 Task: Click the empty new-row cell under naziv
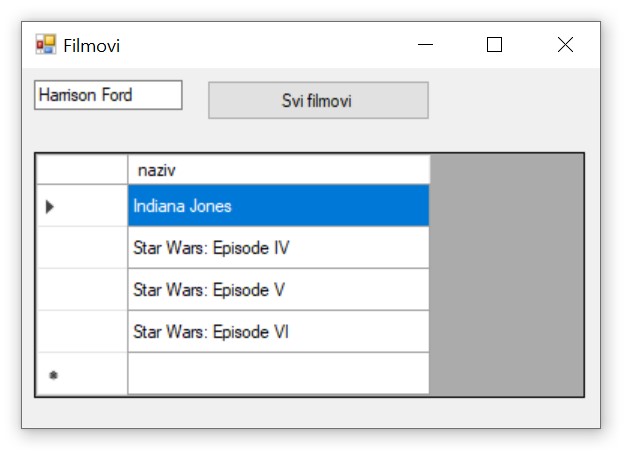(x=278, y=374)
